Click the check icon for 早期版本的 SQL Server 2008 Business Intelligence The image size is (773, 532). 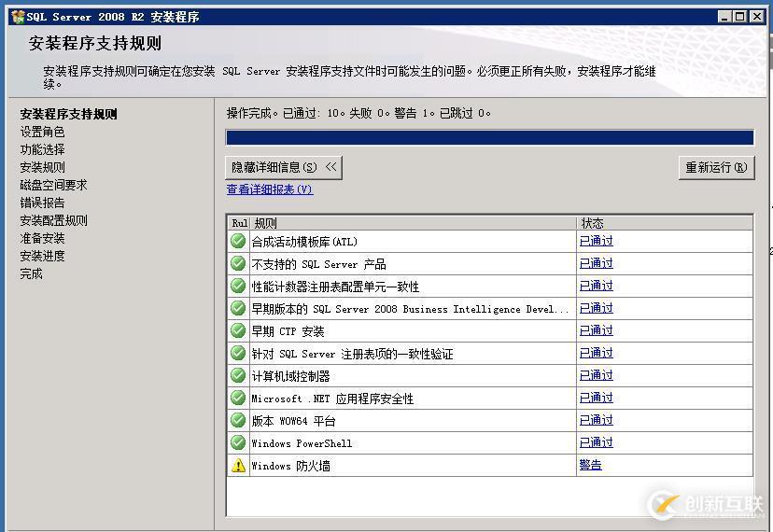click(238, 308)
